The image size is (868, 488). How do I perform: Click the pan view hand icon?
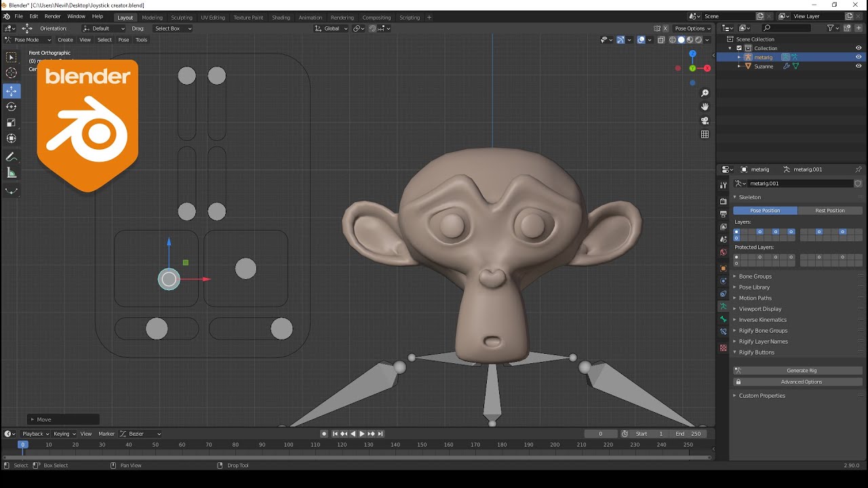705,106
